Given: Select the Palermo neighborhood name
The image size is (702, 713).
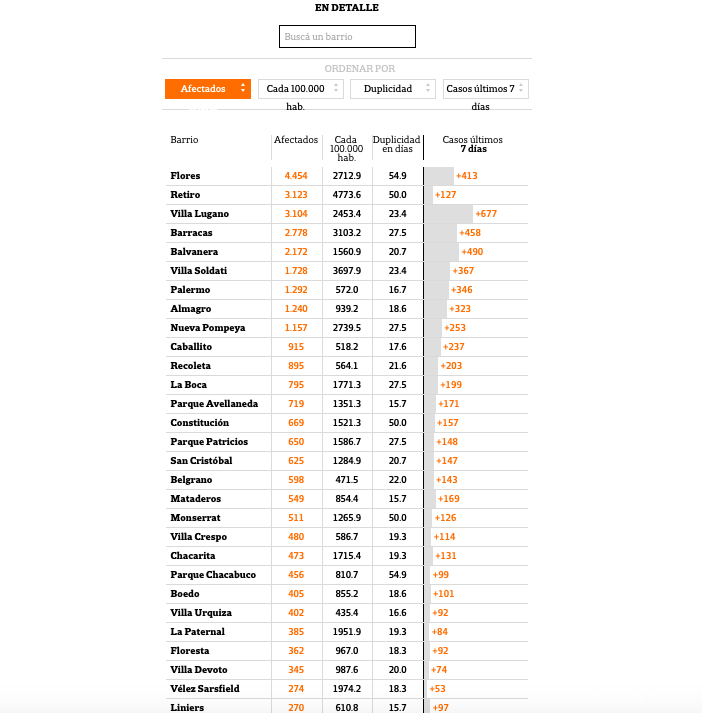Looking at the screenshot, I should pos(190,290).
